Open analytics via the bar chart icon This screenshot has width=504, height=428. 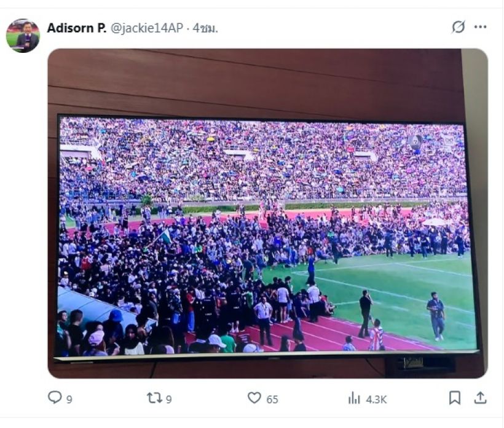tap(354, 398)
